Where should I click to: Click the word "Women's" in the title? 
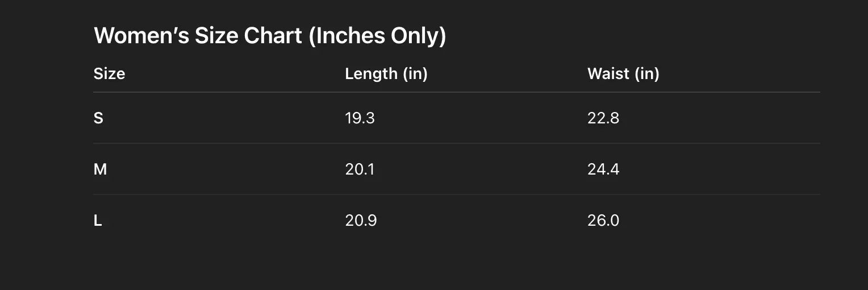tap(141, 36)
